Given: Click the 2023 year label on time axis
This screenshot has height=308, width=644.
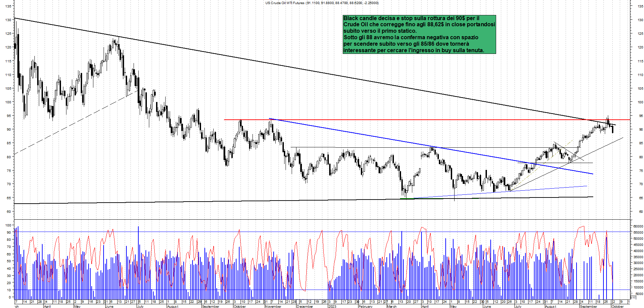Looking at the screenshot, I should [x=332, y=306].
